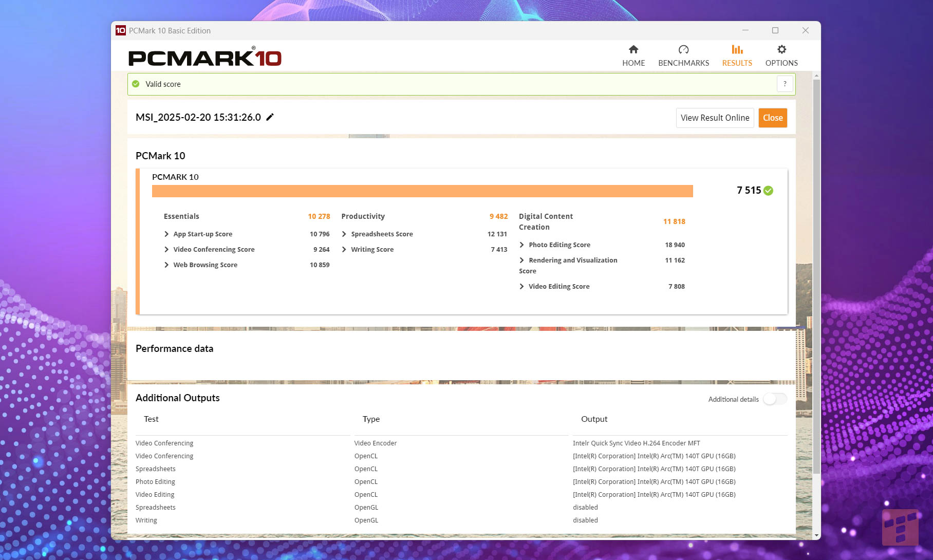933x560 pixels.
Task: Edit result name with pencil icon
Action: tap(270, 117)
